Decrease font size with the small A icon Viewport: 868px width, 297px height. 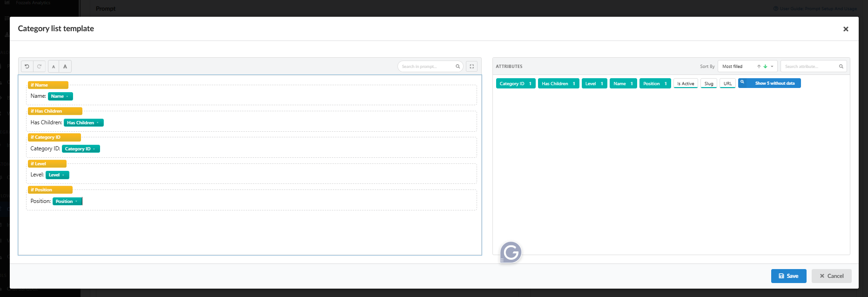[x=54, y=67]
